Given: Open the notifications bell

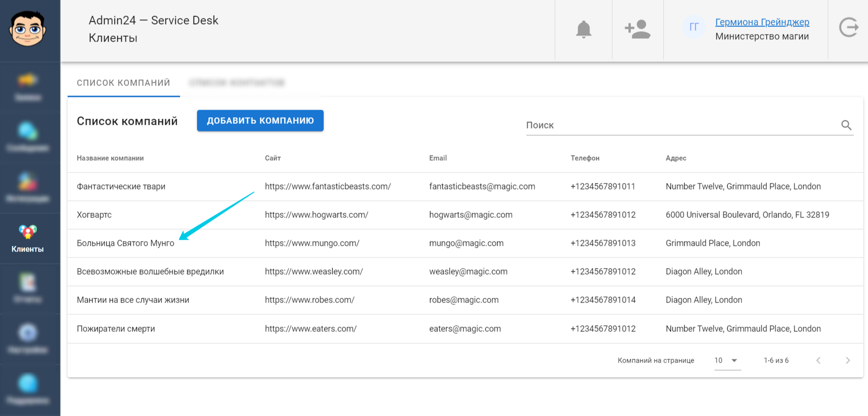Looking at the screenshot, I should (x=584, y=29).
